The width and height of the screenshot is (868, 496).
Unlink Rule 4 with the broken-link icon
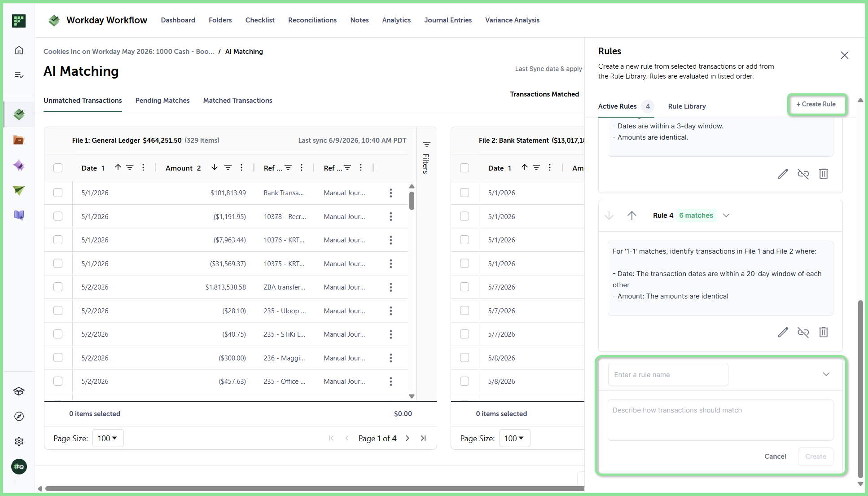pyautogui.click(x=803, y=332)
